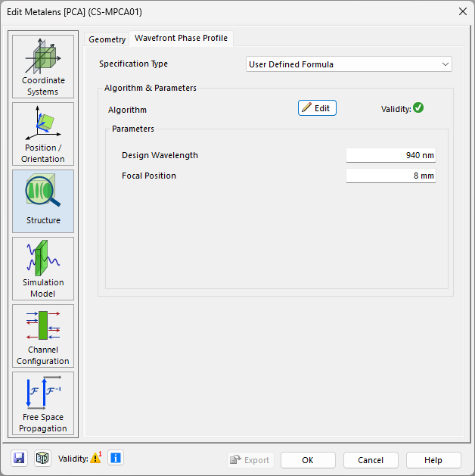The image size is (475, 476).
Task: Select the Free Space Propagation page
Action: pyautogui.click(x=43, y=403)
